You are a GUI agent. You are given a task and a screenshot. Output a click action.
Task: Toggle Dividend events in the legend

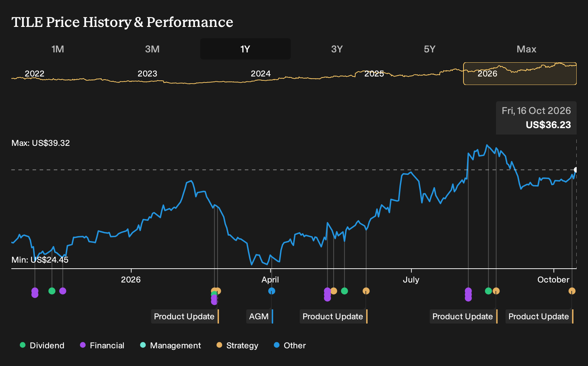(42, 345)
